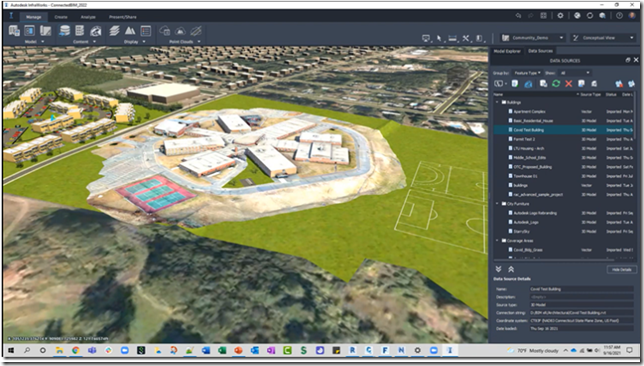
Task: Switch to the Present/Share tab
Action: 123,17
